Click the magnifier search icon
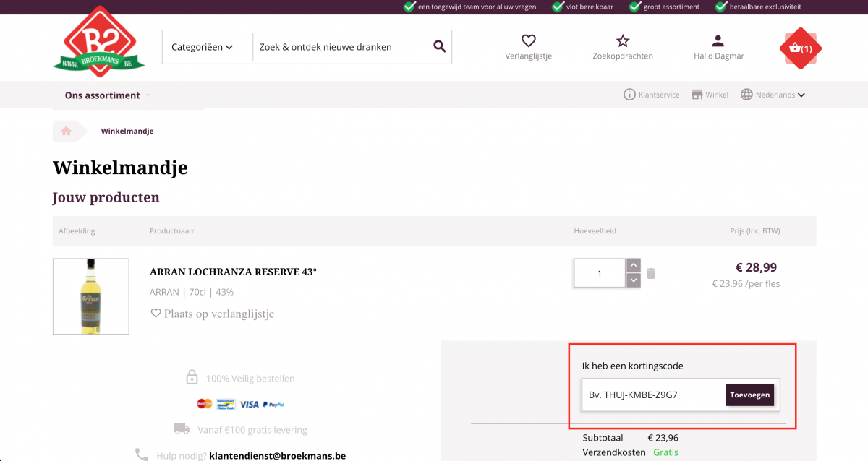Image resolution: width=868 pixels, height=461 pixels. click(x=439, y=47)
